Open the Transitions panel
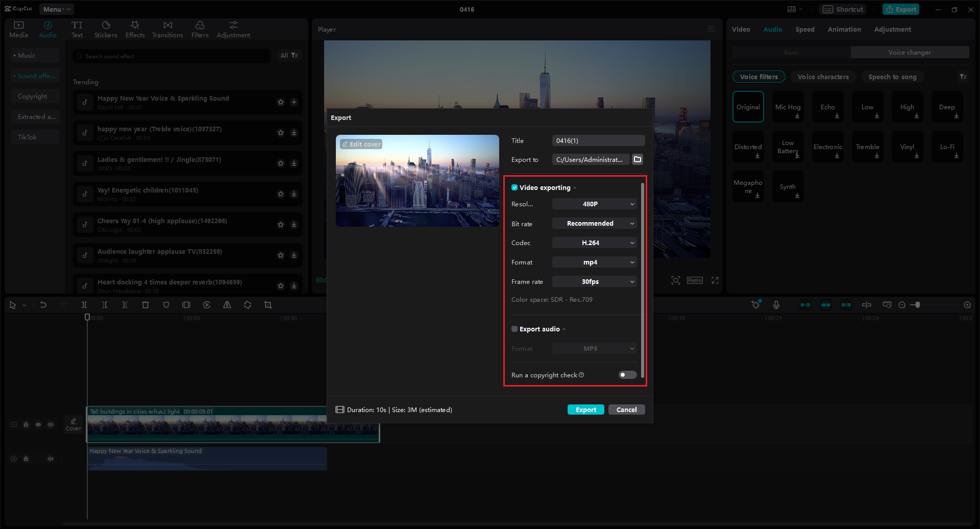This screenshot has width=980, height=529. [x=167, y=29]
